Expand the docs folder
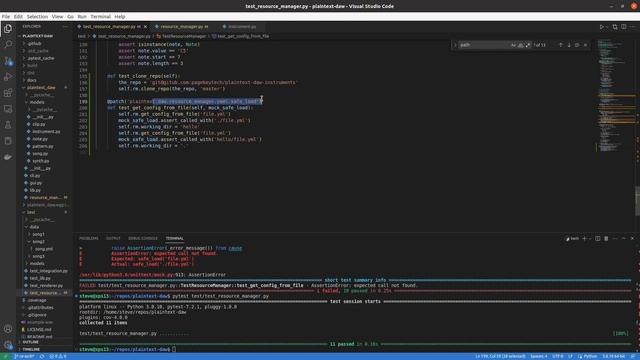The image size is (640, 360). (x=32, y=80)
